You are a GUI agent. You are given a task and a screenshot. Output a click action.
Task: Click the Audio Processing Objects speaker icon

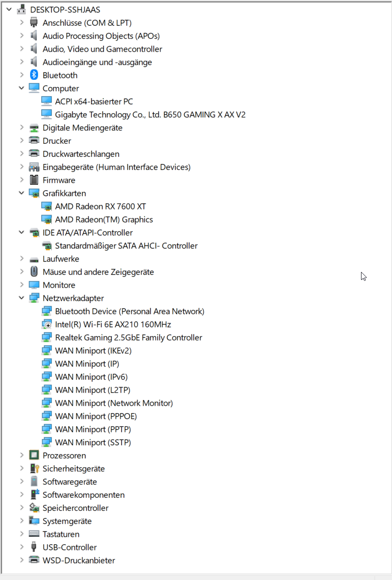point(34,36)
